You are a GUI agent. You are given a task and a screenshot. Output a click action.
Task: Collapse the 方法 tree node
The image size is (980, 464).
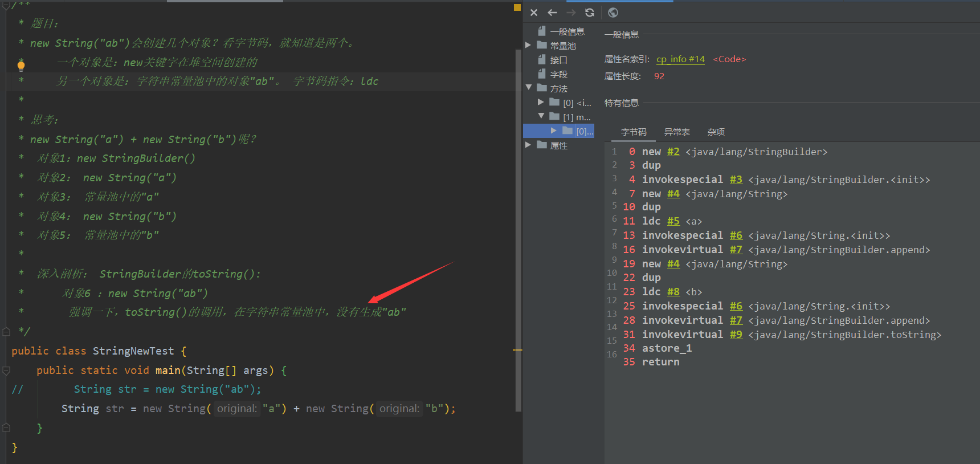(529, 88)
